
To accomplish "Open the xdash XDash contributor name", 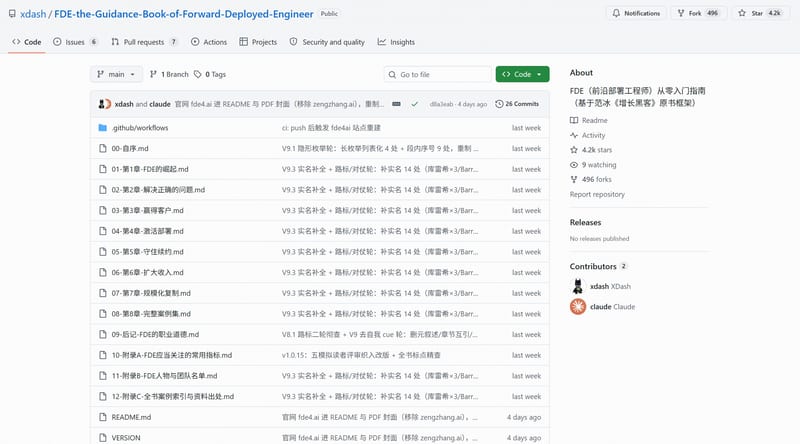I will 610,286.
